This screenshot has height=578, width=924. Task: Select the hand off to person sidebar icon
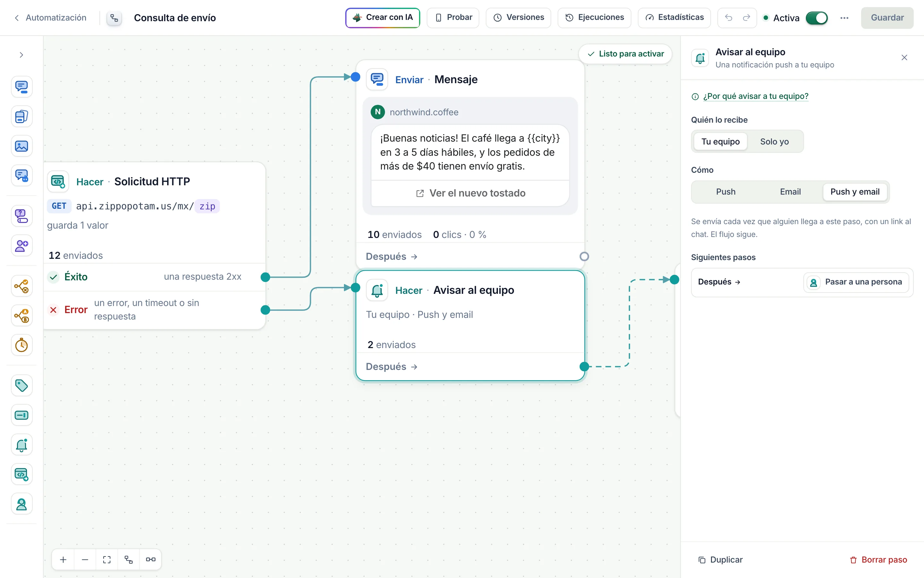pyautogui.click(x=21, y=504)
